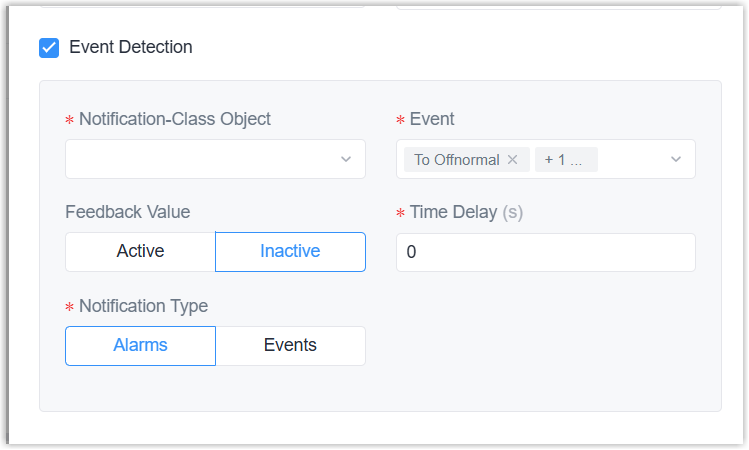Show the collapsed +1 event tag

pos(565,160)
